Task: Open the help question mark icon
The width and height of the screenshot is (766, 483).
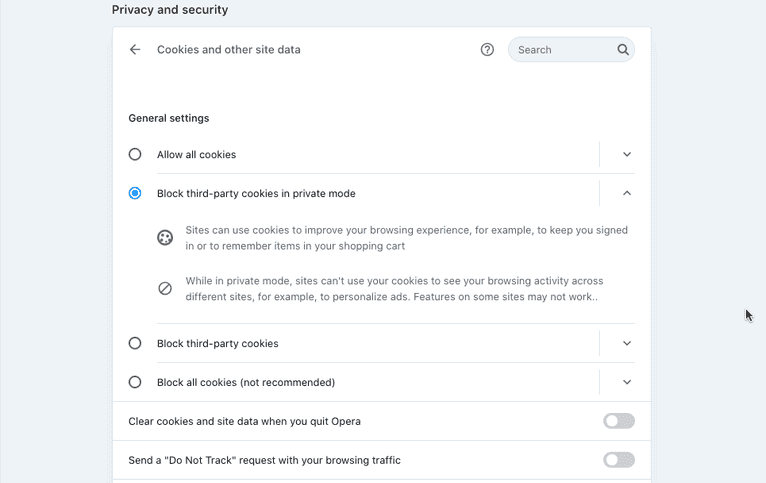Action: click(x=487, y=50)
